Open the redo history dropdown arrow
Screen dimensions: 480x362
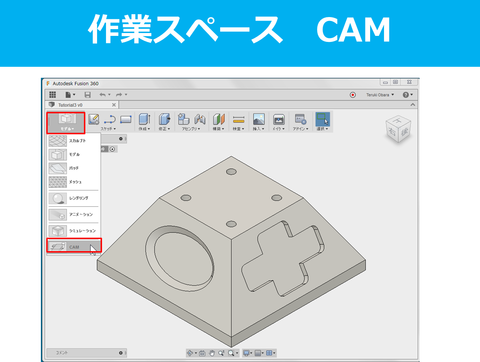tap(126, 95)
